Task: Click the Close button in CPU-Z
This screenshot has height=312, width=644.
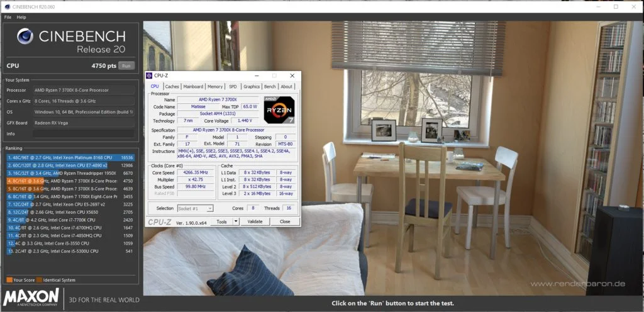Action: pyautogui.click(x=285, y=221)
